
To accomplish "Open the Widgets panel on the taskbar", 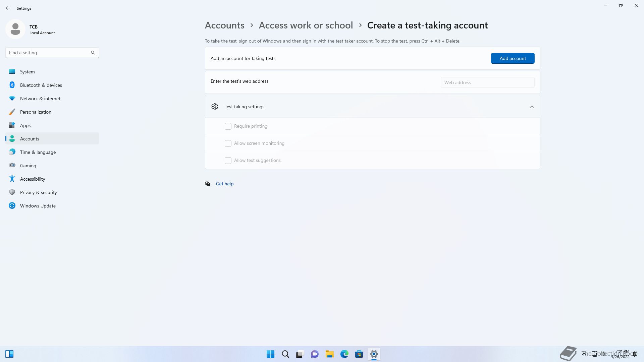I will pyautogui.click(x=9, y=354).
